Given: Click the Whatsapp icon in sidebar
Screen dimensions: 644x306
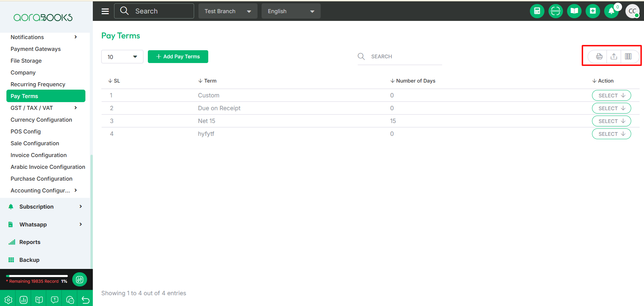Looking at the screenshot, I should (11, 224).
